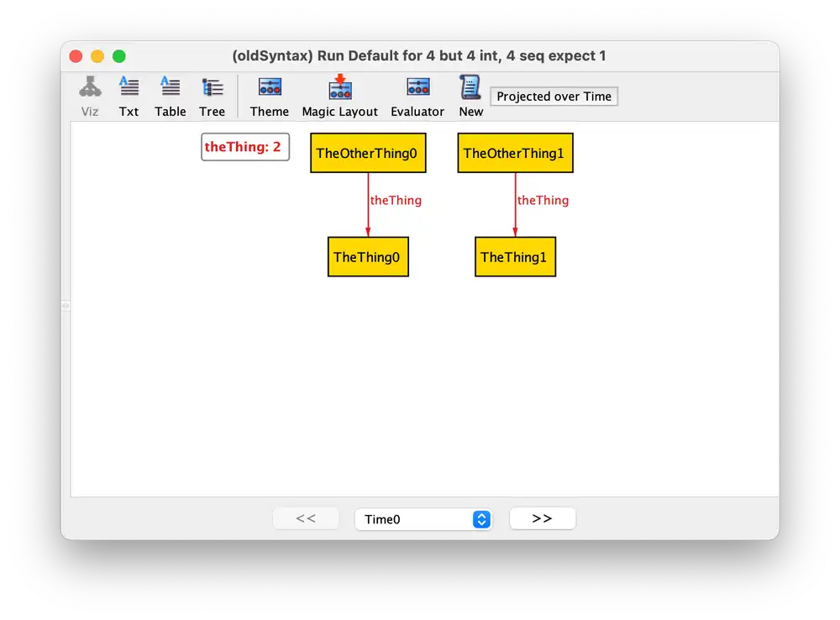This screenshot has height=620, width=840.
Task: Apply Magic Layout via its icon
Action: coord(339,95)
